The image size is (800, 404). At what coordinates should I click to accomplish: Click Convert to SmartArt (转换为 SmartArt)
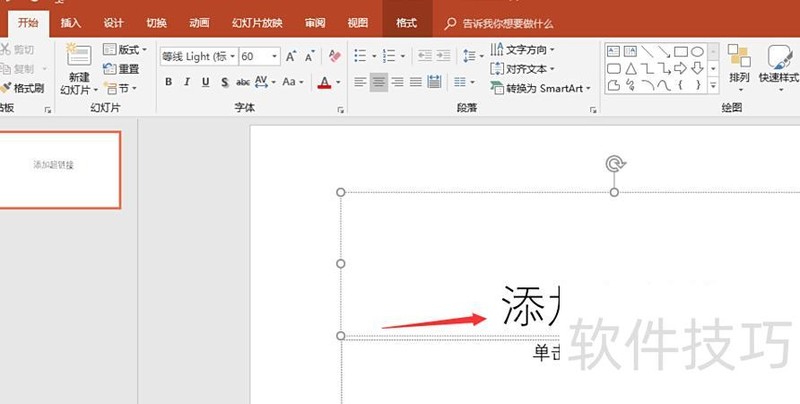tap(541, 88)
